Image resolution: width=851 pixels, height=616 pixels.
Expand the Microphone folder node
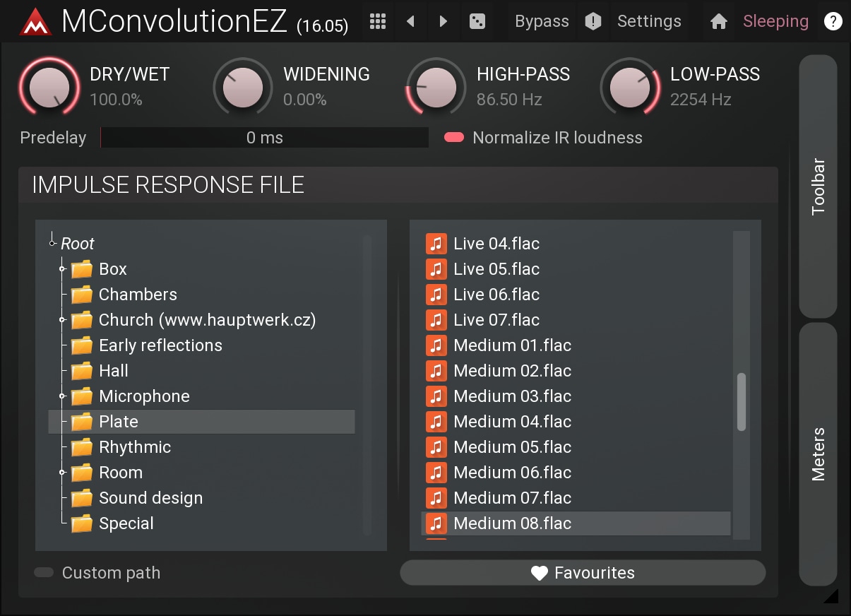[62, 396]
